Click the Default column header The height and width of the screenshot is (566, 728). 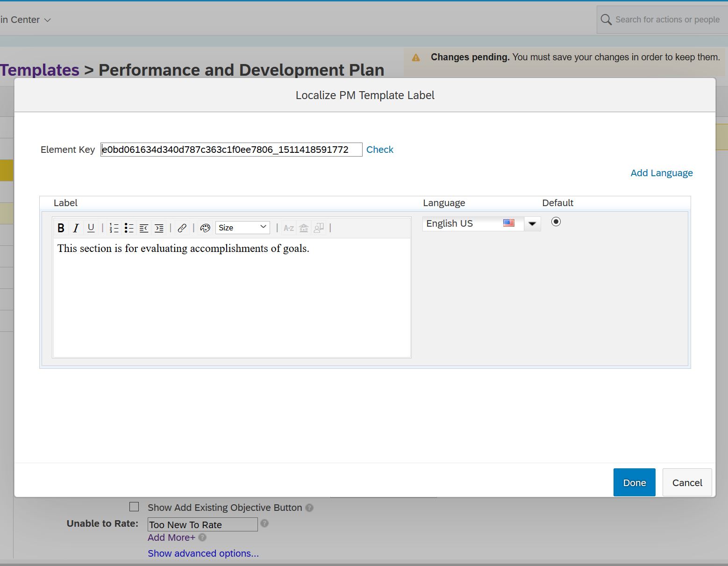coord(557,203)
